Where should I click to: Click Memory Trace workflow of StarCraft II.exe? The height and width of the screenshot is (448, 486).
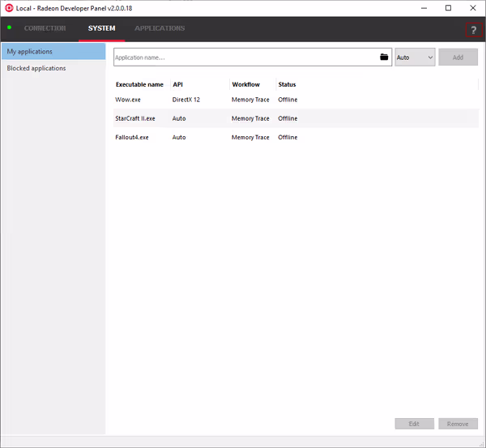point(250,118)
